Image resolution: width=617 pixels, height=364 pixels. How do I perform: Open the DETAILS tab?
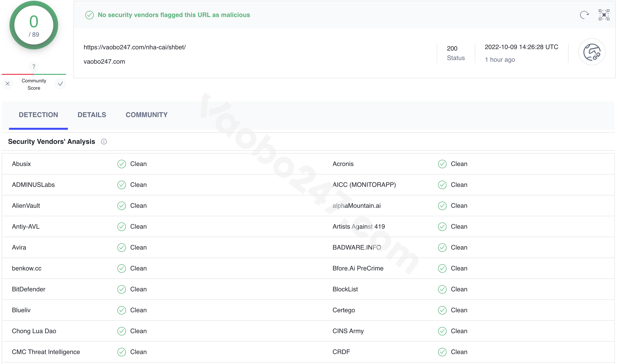pyautogui.click(x=92, y=115)
